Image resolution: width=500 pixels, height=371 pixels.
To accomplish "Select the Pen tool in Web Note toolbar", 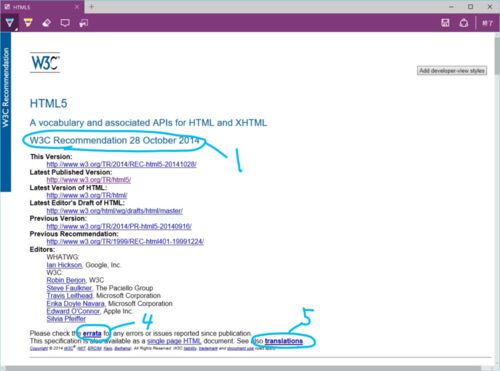I will (9, 23).
